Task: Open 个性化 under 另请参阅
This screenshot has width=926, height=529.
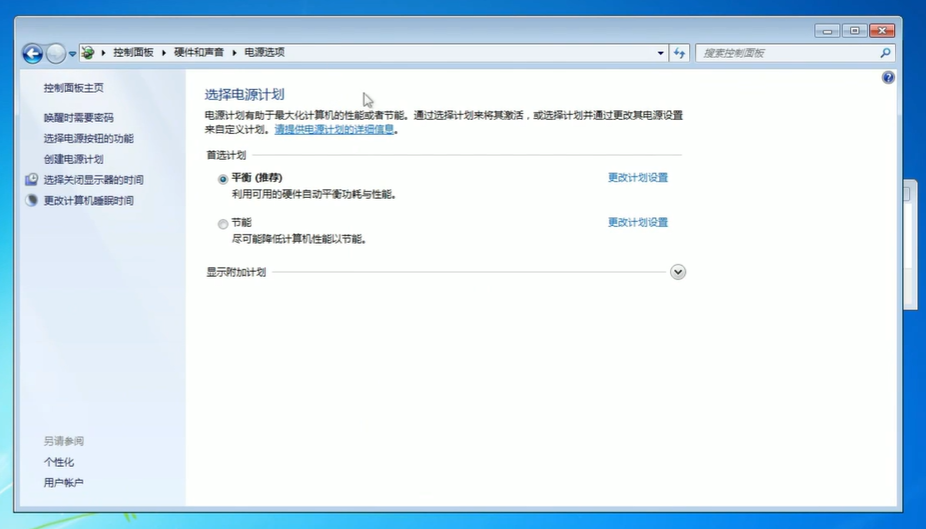Action: (59, 462)
